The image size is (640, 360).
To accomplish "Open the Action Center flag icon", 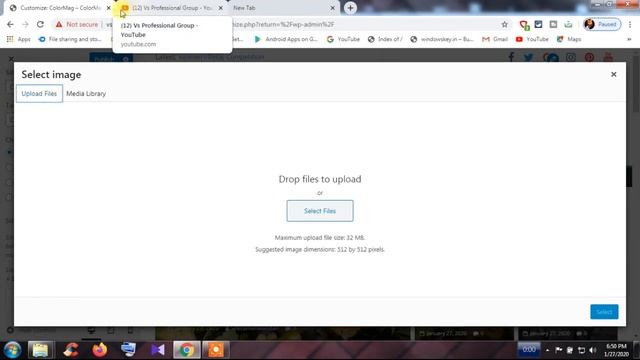I will [559, 350].
